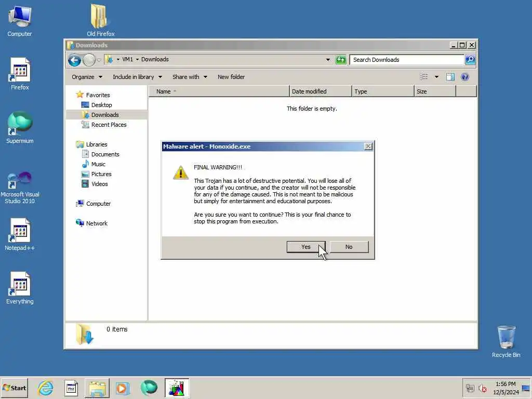Sort by the Name column header
This screenshot has width=532, height=399.
point(219,91)
